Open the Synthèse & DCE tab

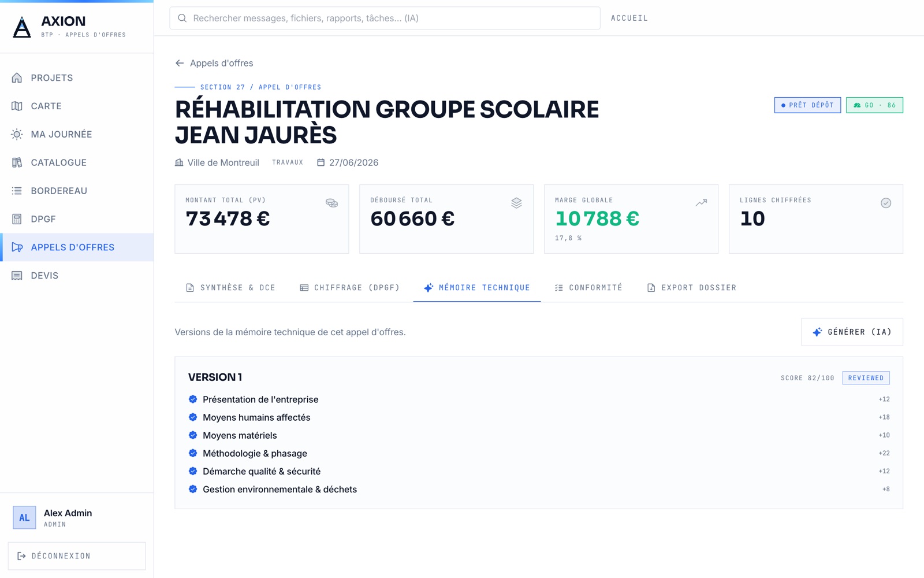(x=230, y=288)
